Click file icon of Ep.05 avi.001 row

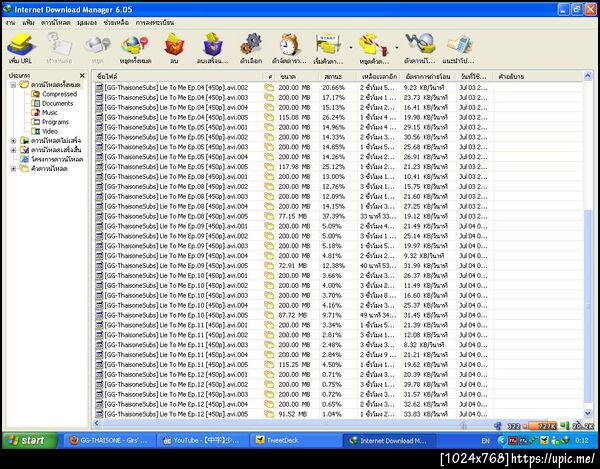pyautogui.click(x=99, y=127)
